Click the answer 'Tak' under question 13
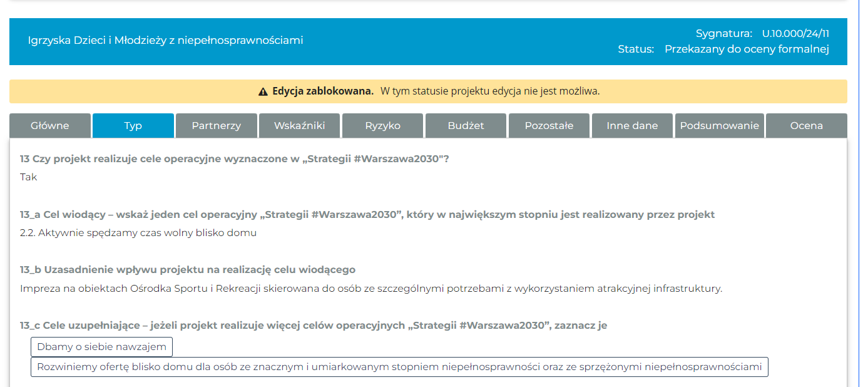Viewport: 868px width, 387px height. pos(29,177)
